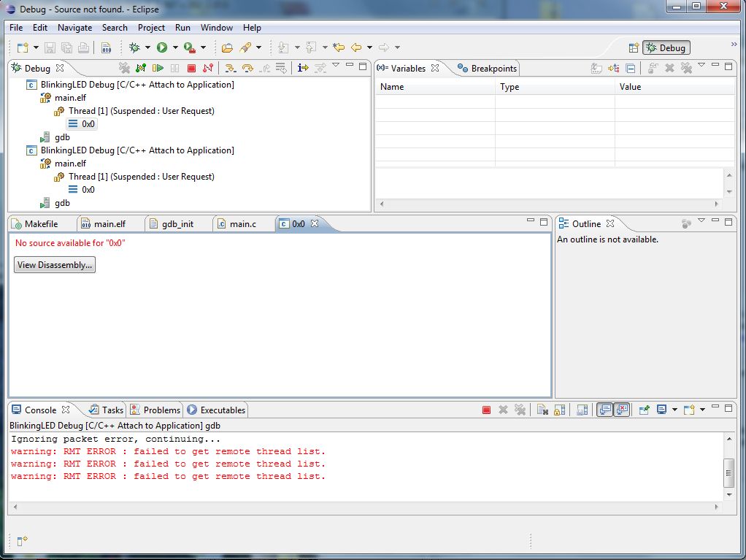
Task: Click the green Run button in toolbar
Action: click(162, 47)
